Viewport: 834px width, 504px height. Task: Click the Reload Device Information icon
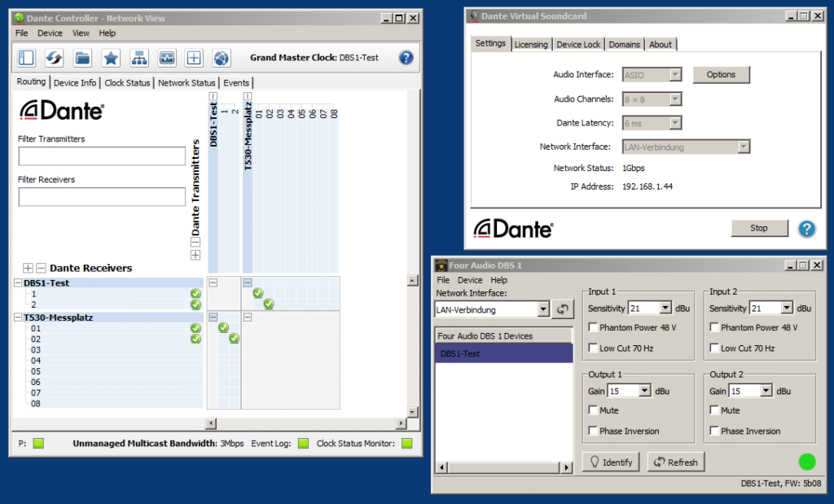(x=55, y=58)
